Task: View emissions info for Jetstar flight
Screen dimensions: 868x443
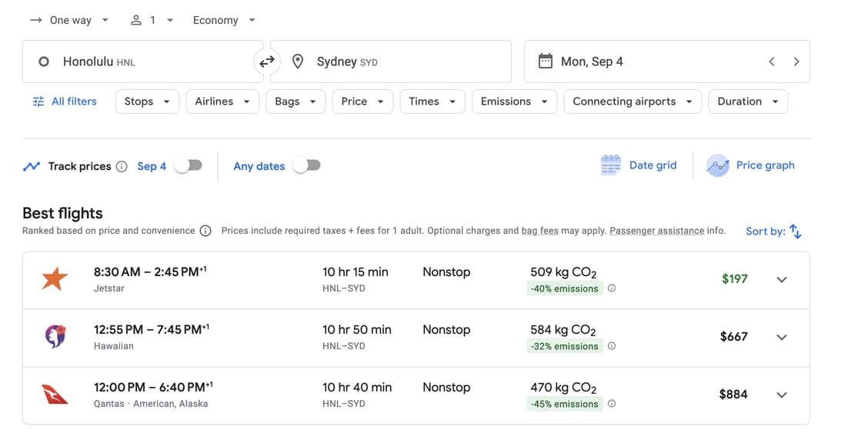Action: (612, 288)
